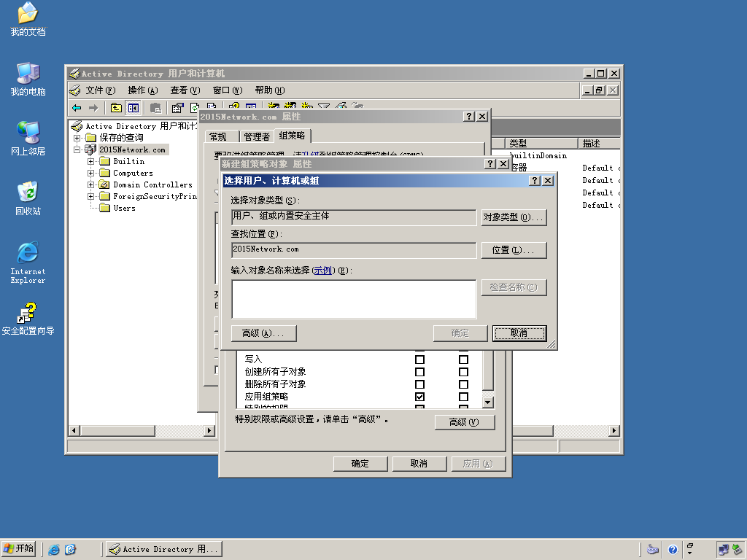
Task: Click 取消 at bottom of 新建组策略对象 属性
Action: coord(419,464)
